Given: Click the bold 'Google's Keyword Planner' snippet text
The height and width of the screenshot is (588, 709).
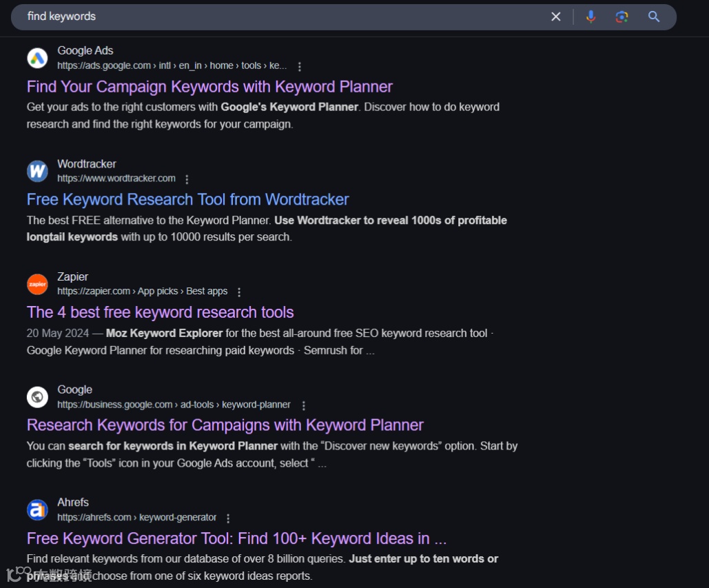Looking at the screenshot, I should 289,108.
